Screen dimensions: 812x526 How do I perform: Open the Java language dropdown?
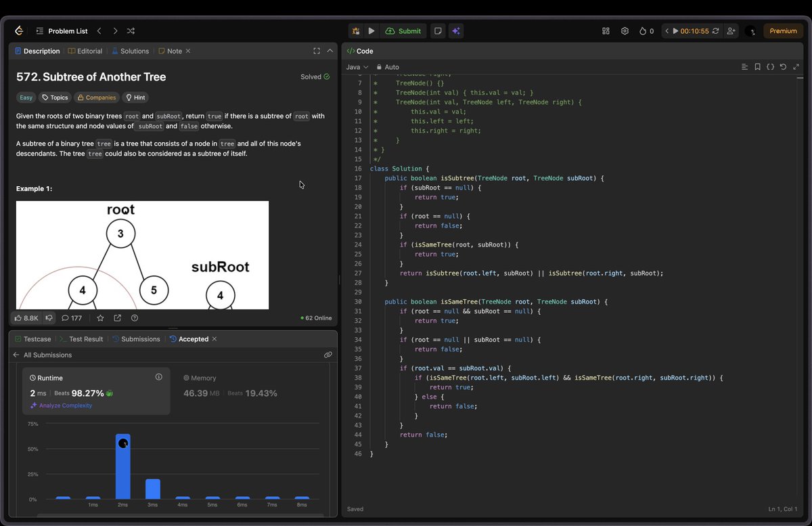[x=357, y=67]
